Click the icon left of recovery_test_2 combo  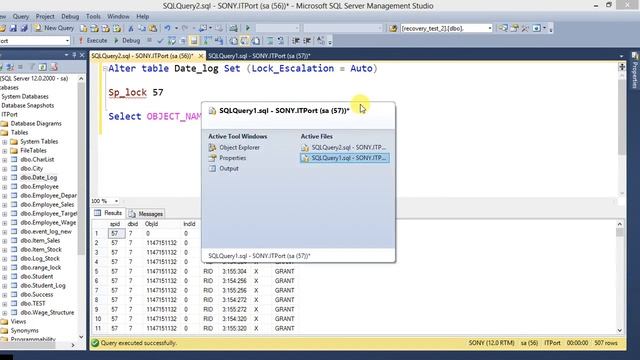(x=393, y=28)
